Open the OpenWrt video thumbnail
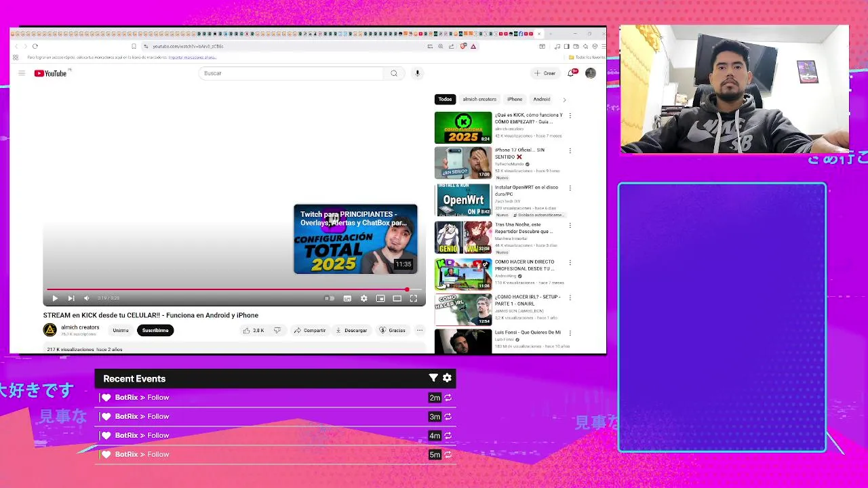This screenshot has width=868, height=488. coord(463,200)
